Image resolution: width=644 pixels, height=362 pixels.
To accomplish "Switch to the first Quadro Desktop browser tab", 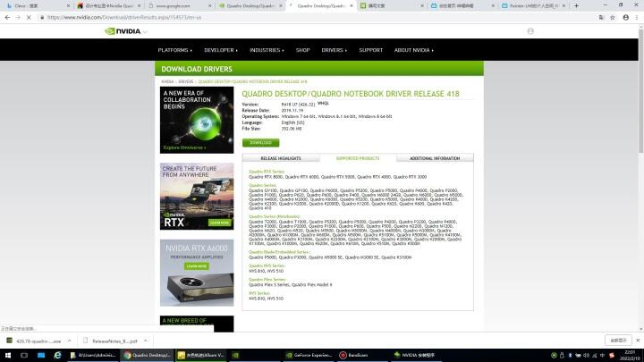I will tap(250, 5).
